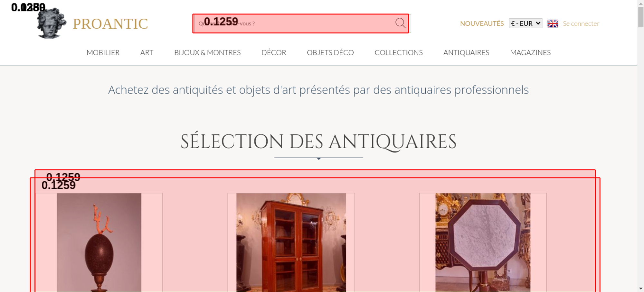This screenshot has width=644, height=292.
Task: Open the ART menu
Action: [x=147, y=52]
